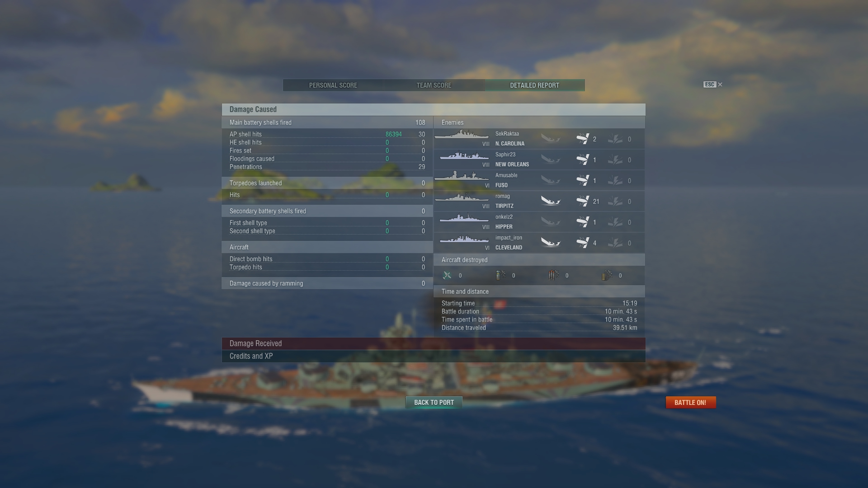Click the fighter aircraft destroyed icon
Image resolution: width=868 pixels, height=488 pixels.
[x=447, y=275]
